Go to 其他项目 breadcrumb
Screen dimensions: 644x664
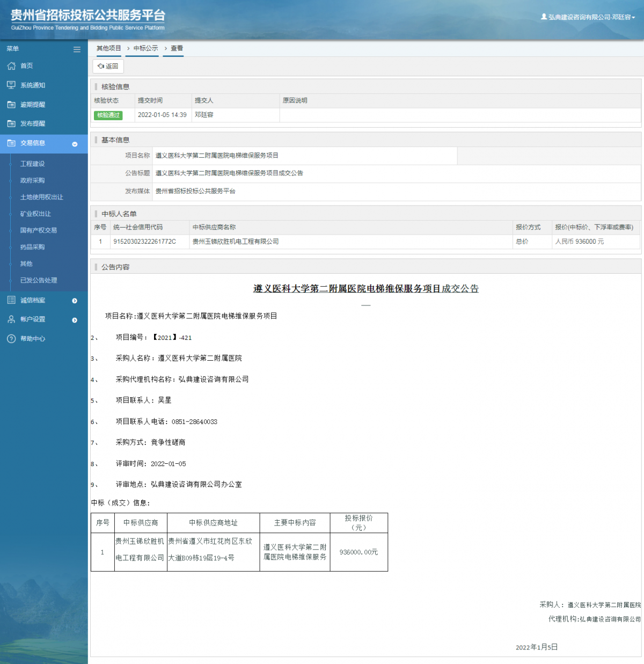click(x=109, y=48)
